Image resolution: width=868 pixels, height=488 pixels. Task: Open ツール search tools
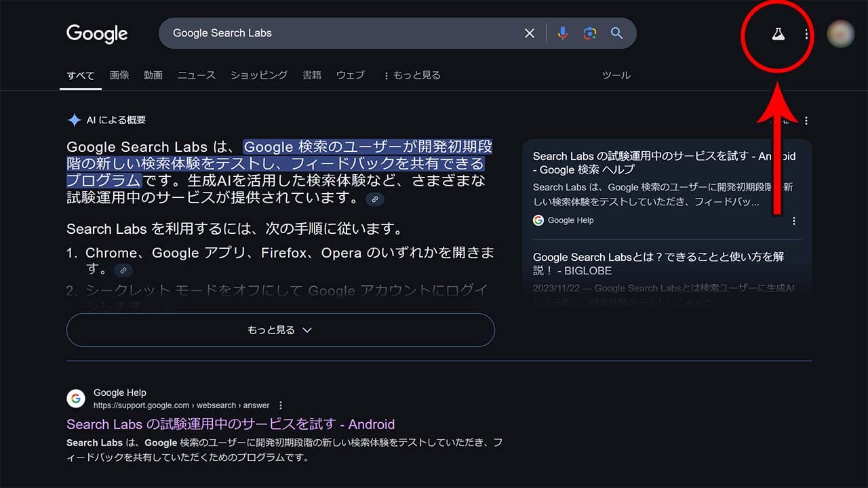pyautogui.click(x=616, y=75)
